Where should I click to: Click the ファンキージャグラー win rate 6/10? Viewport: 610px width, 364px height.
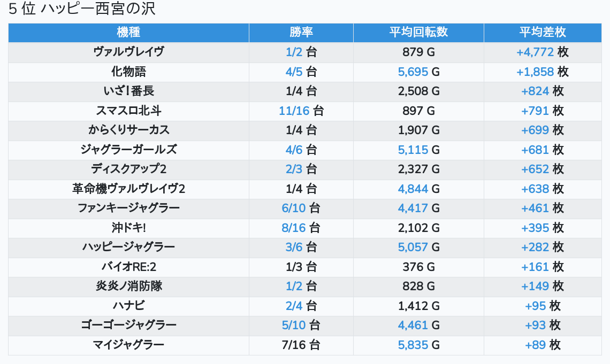pyautogui.click(x=294, y=208)
